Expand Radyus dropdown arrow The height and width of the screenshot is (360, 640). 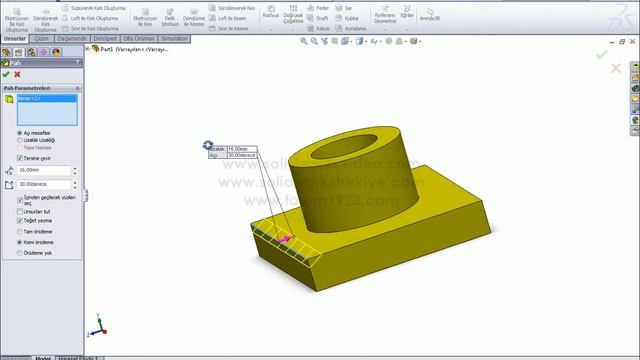[x=271, y=30]
